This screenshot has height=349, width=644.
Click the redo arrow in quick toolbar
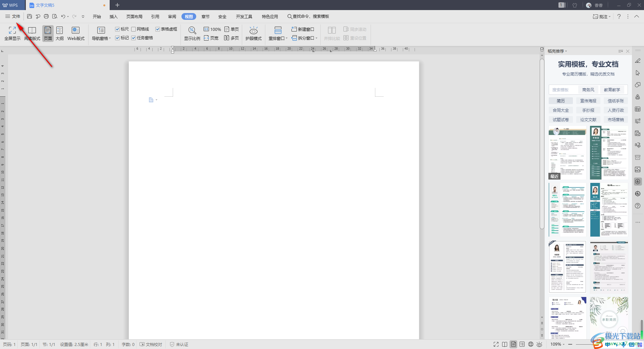(x=74, y=16)
